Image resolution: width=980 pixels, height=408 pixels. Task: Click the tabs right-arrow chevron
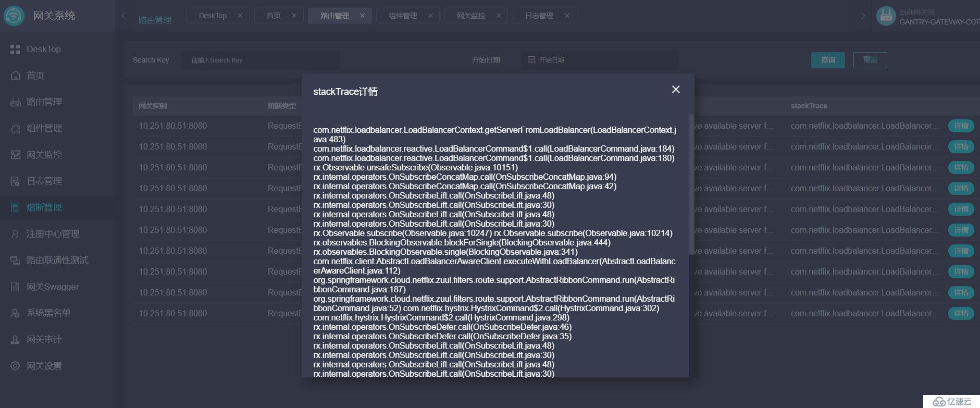point(863,16)
